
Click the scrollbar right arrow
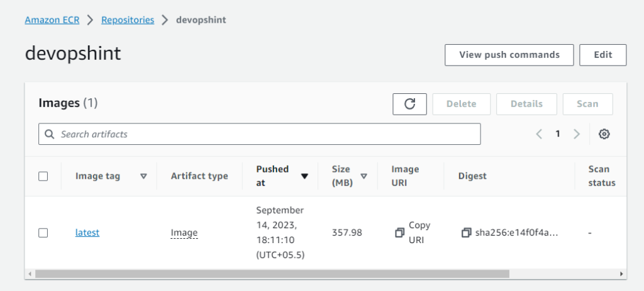pyautogui.click(x=621, y=274)
